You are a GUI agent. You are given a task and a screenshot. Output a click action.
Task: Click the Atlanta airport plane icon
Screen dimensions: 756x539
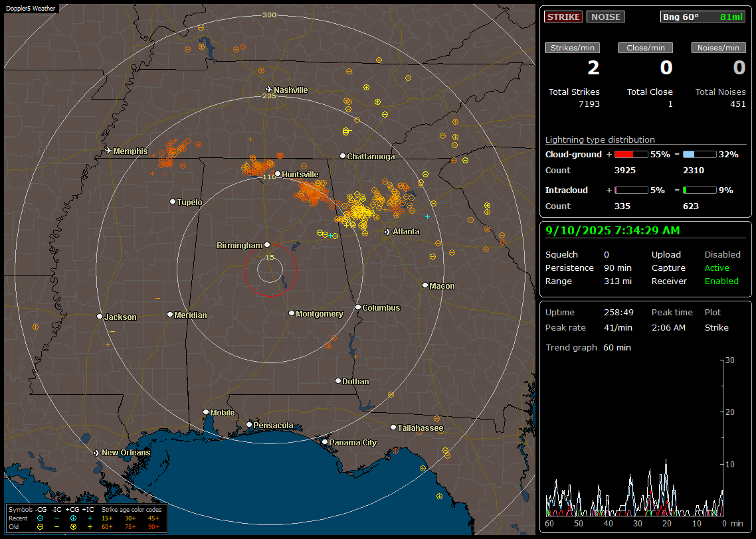(x=388, y=232)
